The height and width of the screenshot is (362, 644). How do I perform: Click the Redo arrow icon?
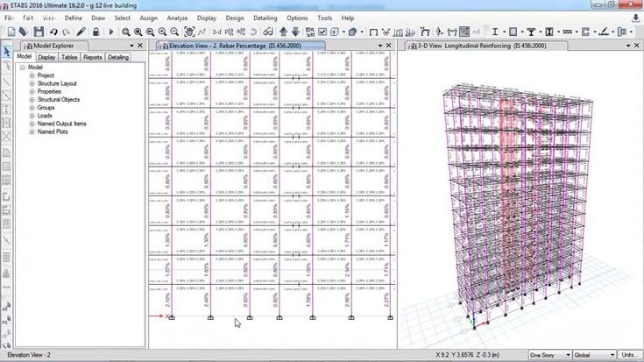tap(66, 32)
